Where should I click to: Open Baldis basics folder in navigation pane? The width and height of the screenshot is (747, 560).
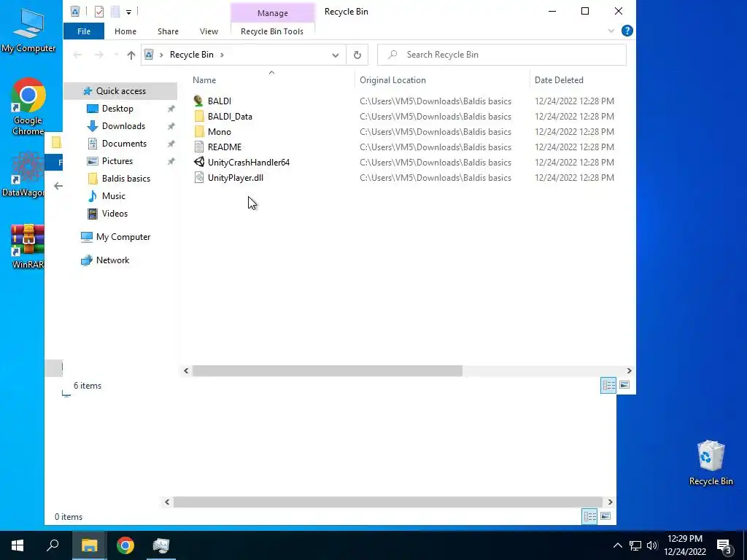(x=125, y=179)
